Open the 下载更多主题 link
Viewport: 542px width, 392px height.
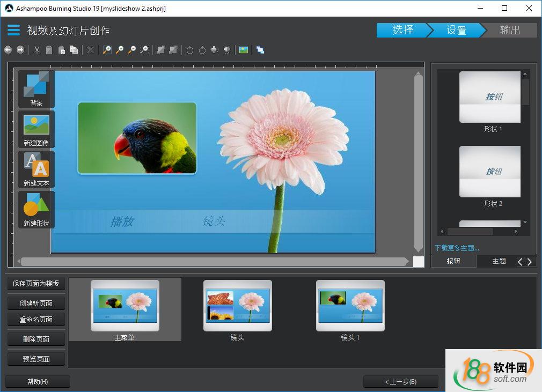point(457,248)
